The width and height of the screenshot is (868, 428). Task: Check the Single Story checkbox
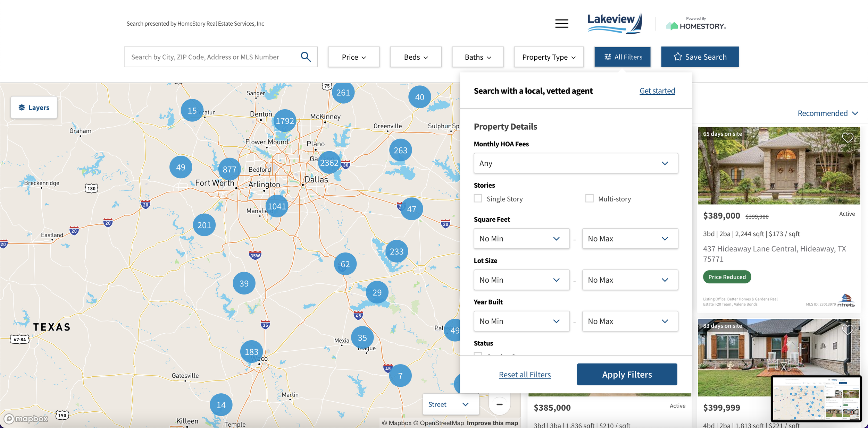(x=478, y=198)
